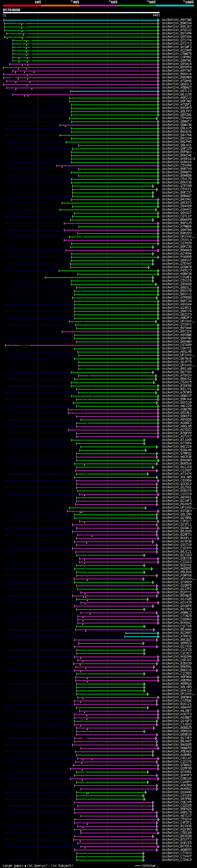Pick the UniRef100_Q9LKJ5 row label
The width and height of the screenshot is (197, 868).
[177, 128]
